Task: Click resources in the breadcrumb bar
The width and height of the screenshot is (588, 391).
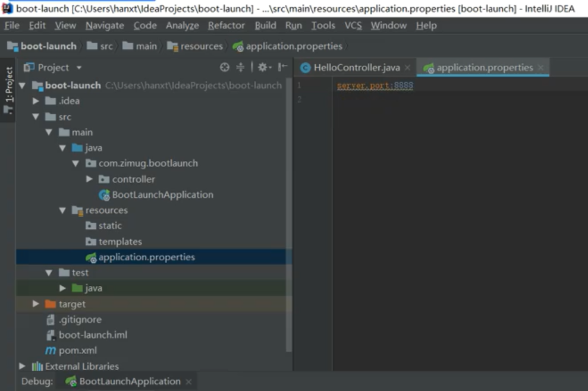Action: coord(195,46)
